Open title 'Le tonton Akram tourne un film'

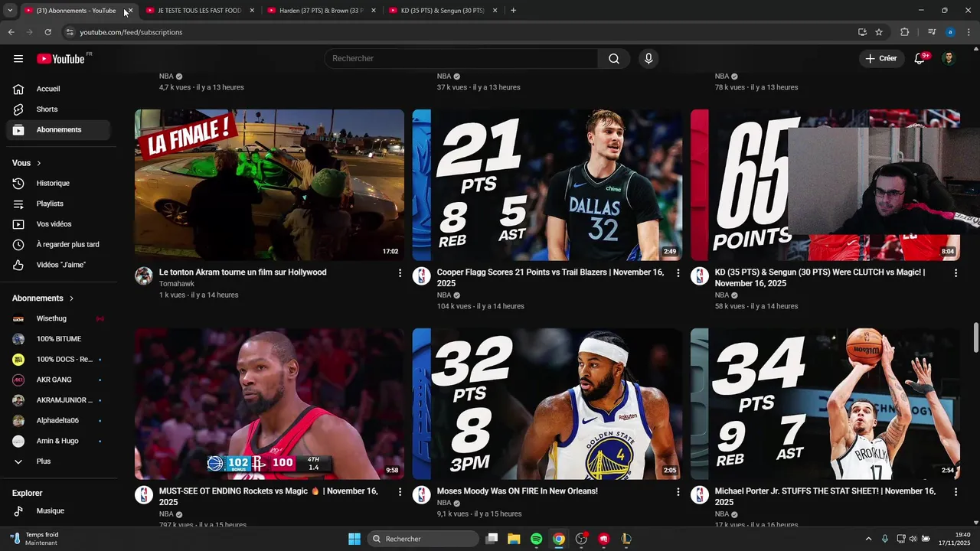(243, 272)
